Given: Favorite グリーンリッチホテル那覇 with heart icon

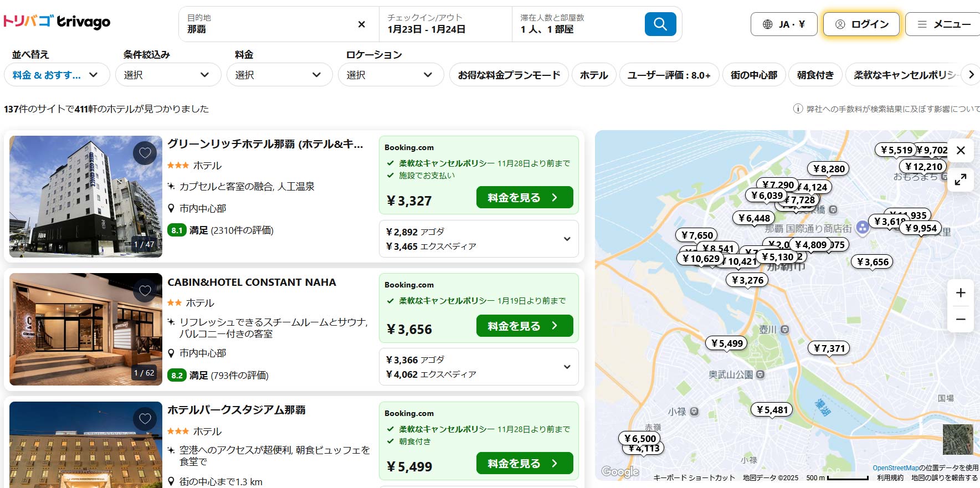Looking at the screenshot, I should (x=145, y=153).
